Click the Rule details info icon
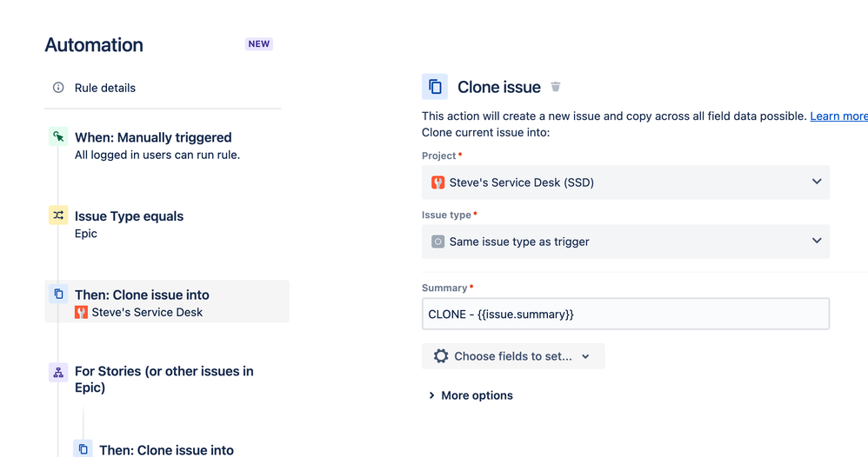 (x=58, y=88)
